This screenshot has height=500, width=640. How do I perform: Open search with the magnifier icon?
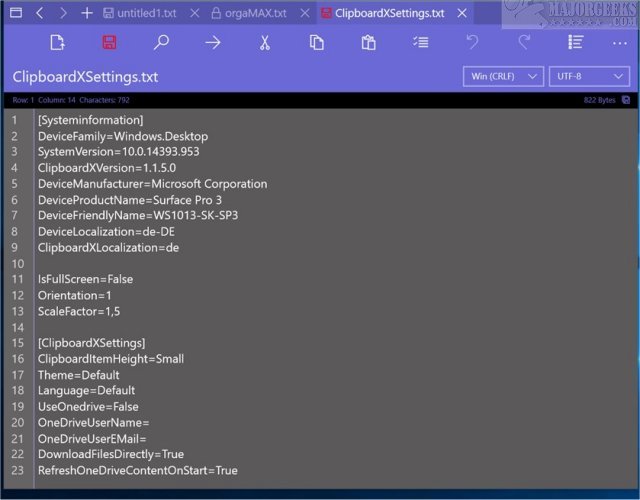pyautogui.click(x=161, y=42)
